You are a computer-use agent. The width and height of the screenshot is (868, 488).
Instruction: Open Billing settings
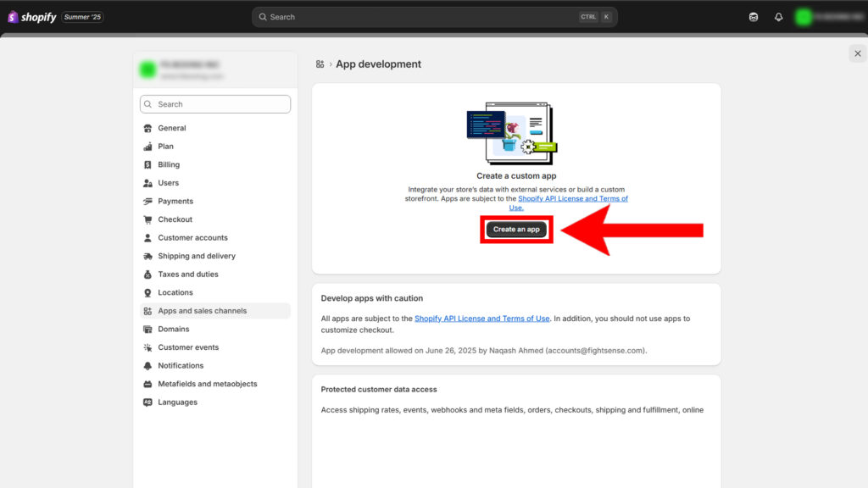(169, 164)
